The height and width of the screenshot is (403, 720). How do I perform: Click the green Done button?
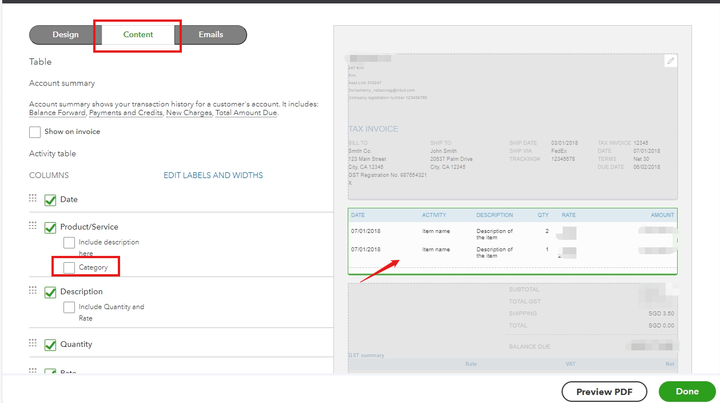click(x=687, y=392)
